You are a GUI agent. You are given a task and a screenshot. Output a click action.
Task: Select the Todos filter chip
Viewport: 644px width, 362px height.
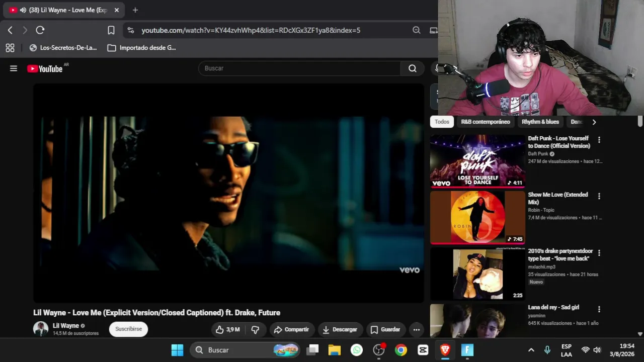click(x=442, y=122)
